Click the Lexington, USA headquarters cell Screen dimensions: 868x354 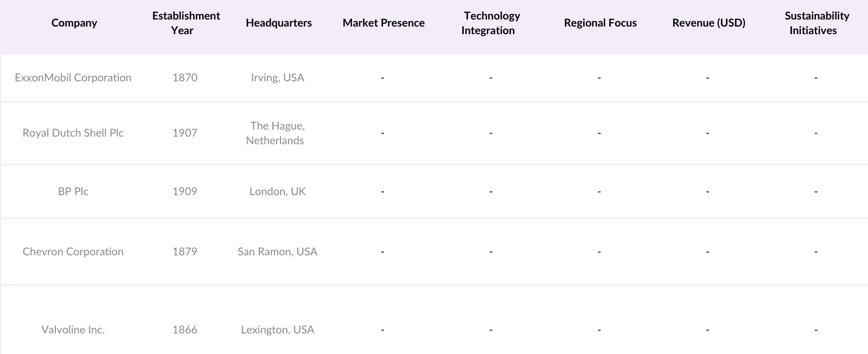click(x=277, y=330)
